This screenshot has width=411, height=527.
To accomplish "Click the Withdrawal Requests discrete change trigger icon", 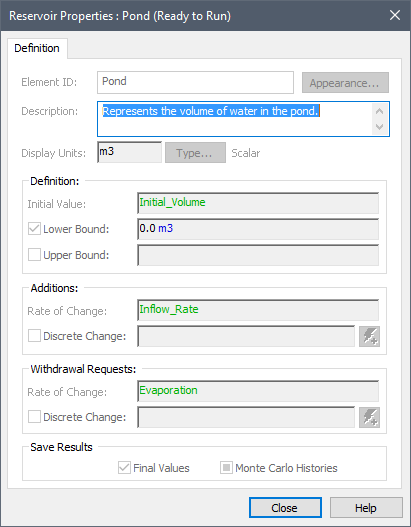I will coord(369,417).
